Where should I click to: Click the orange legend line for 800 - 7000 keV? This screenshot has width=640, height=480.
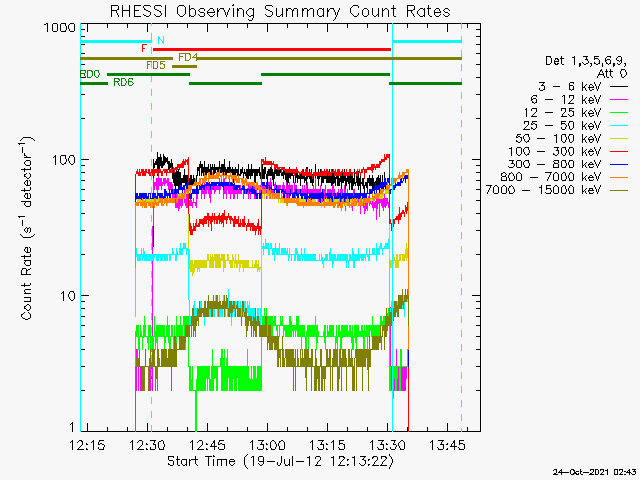619,177
